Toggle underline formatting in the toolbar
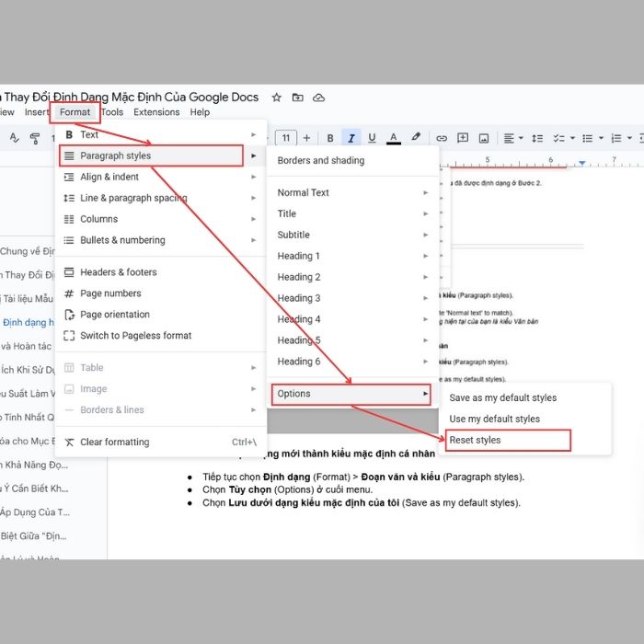 click(x=372, y=138)
